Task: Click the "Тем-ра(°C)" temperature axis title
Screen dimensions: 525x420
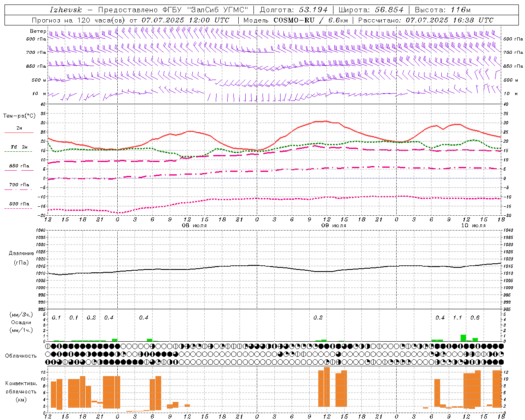Action: tap(19, 116)
